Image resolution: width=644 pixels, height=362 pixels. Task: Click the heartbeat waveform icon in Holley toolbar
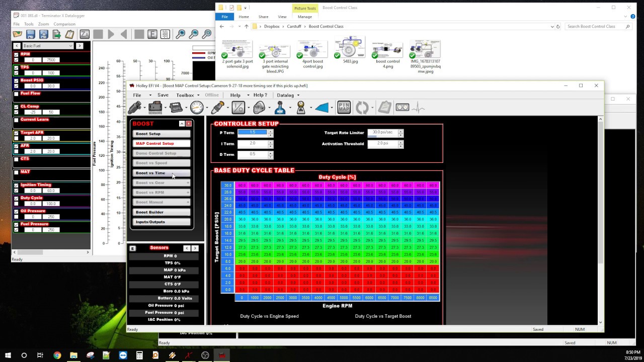pos(418,107)
